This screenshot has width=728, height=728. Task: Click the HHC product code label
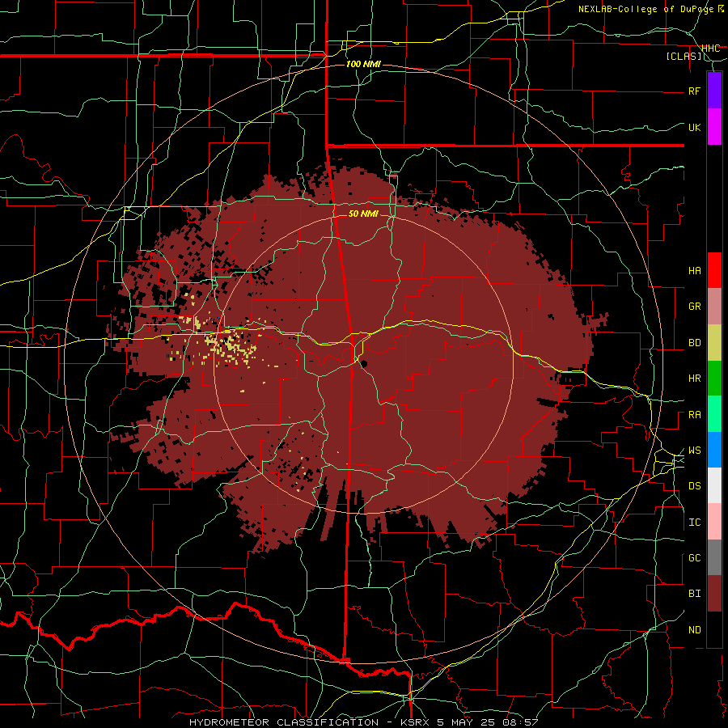click(x=710, y=49)
